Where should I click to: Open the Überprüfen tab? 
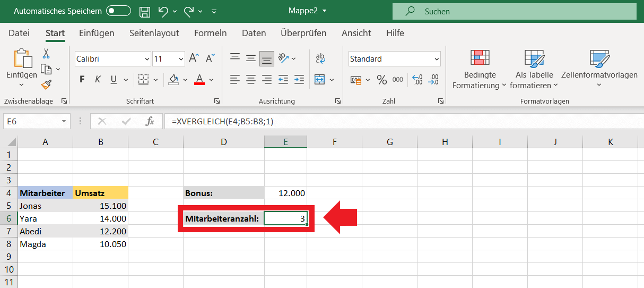coord(303,33)
